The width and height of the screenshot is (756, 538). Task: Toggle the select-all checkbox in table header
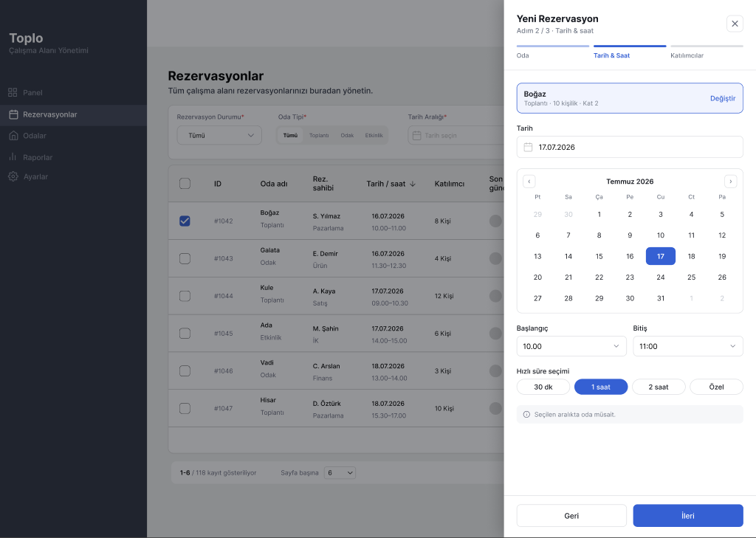click(x=185, y=184)
